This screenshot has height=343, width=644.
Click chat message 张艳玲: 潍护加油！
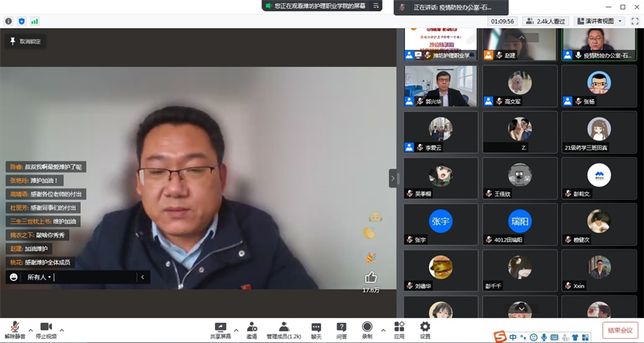point(35,180)
